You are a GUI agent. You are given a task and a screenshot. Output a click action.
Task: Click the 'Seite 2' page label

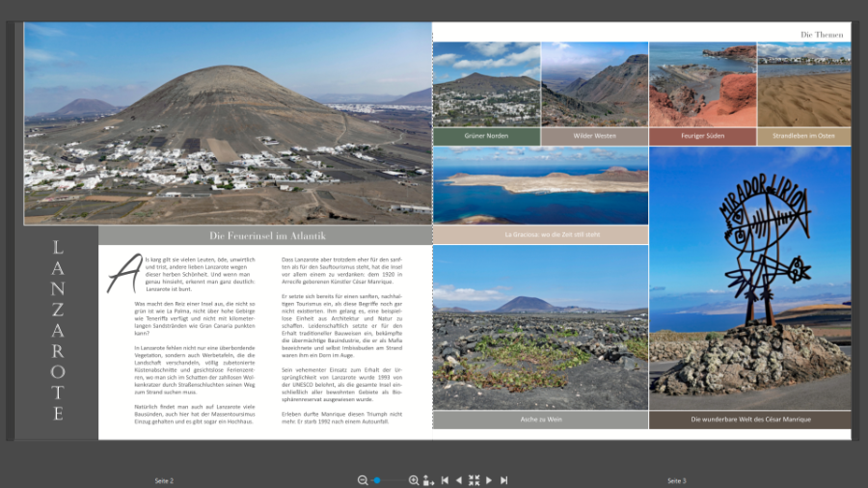tap(164, 481)
